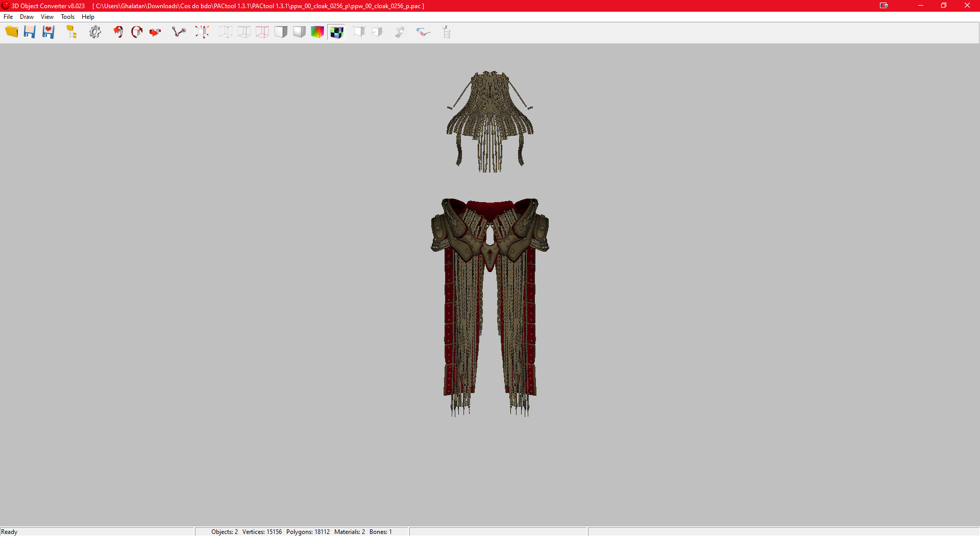Click the open file folder icon

click(x=11, y=32)
